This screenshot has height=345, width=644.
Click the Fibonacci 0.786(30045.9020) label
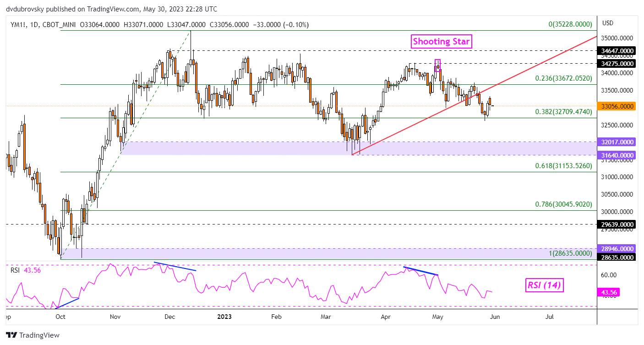coord(564,204)
